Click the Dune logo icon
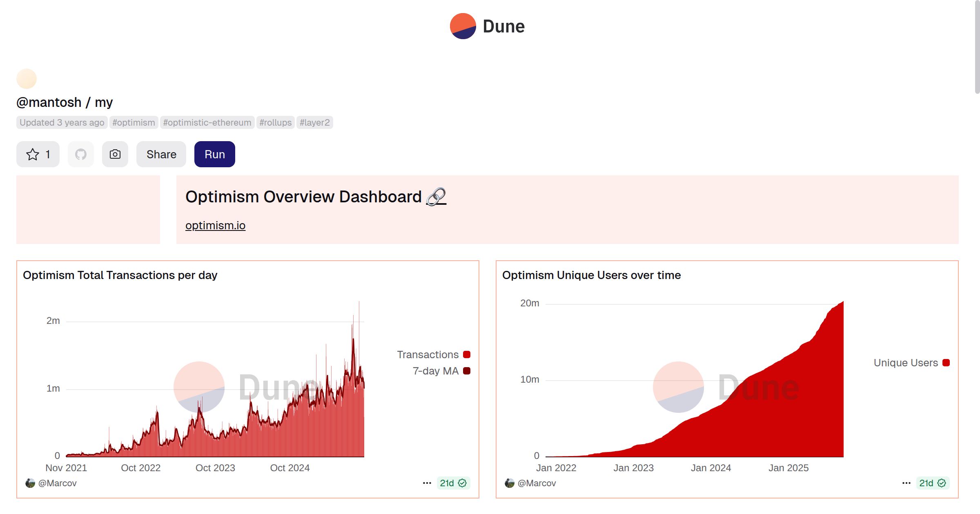Viewport: 980px width, 514px height. point(463,26)
